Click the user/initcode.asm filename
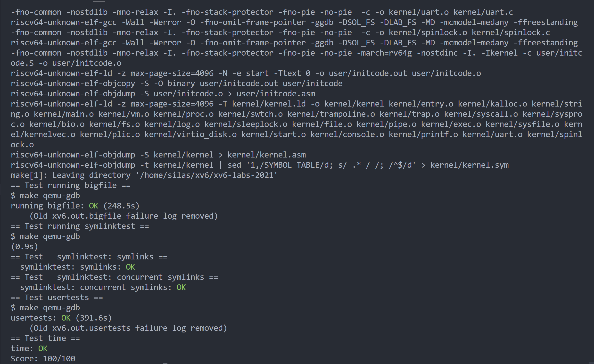This screenshot has width=594, height=364. pos(276,93)
